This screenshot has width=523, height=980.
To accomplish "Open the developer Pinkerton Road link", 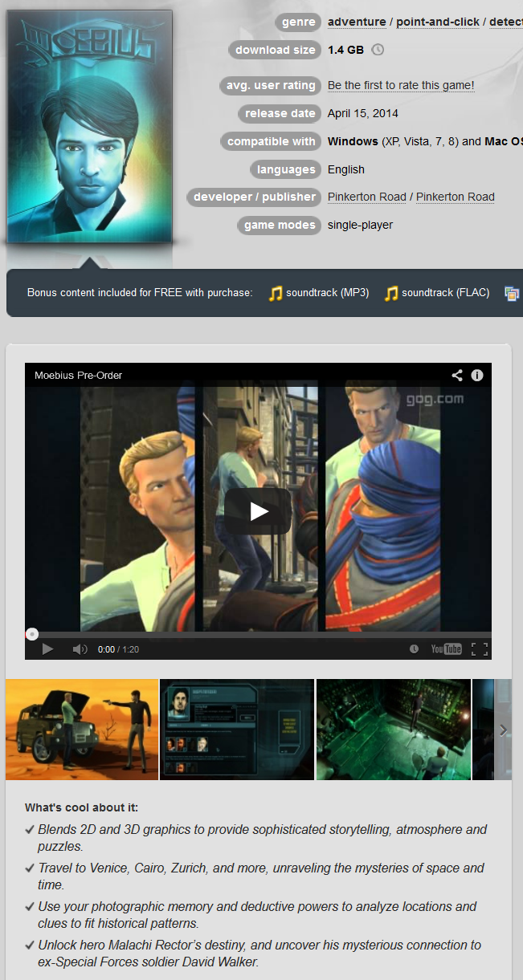I will click(x=367, y=197).
